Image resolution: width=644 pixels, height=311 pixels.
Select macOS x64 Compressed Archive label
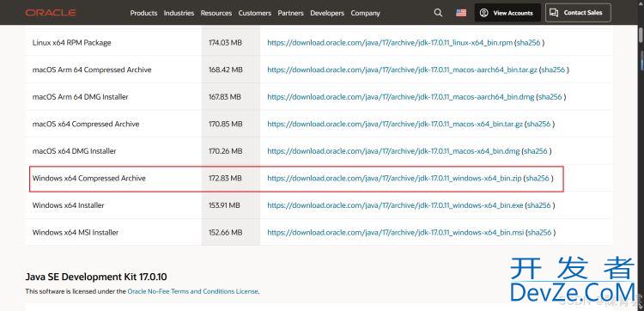[x=86, y=124]
